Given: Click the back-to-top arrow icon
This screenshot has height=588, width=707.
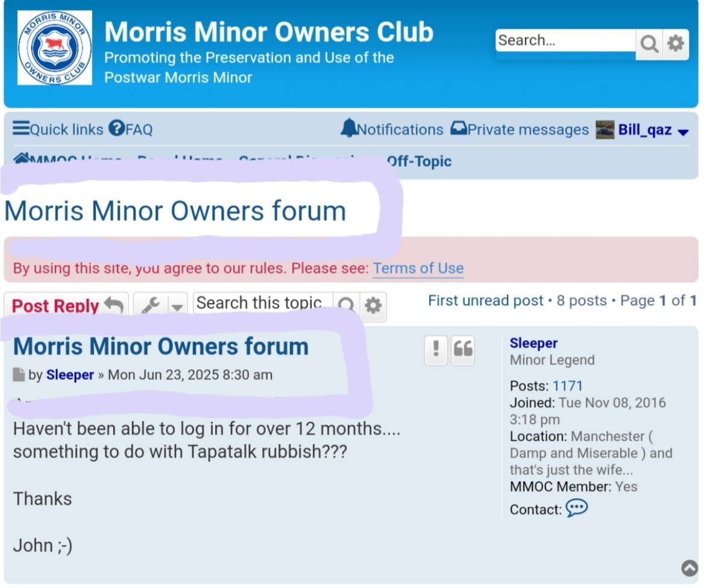Looking at the screenshot, I should tap(690, 568).
